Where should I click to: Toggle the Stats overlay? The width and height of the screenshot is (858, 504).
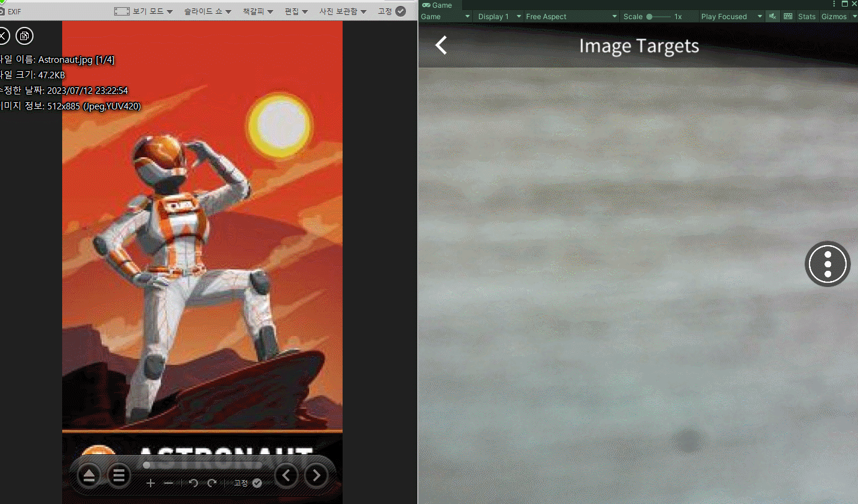[807, 17]
